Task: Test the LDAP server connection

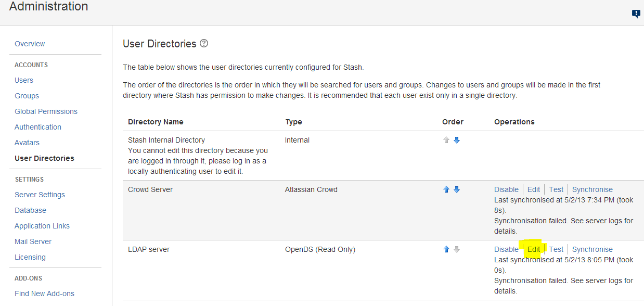Action: click(556, 249)
